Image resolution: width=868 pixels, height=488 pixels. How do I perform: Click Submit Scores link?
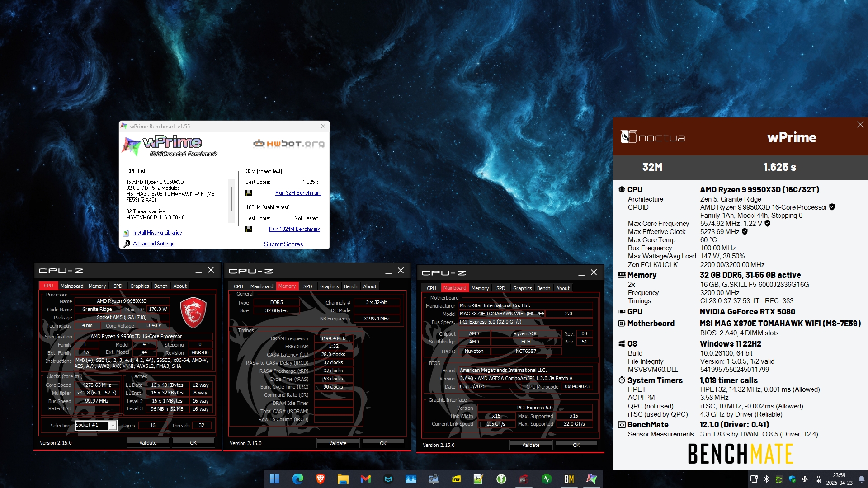(283, 244)
